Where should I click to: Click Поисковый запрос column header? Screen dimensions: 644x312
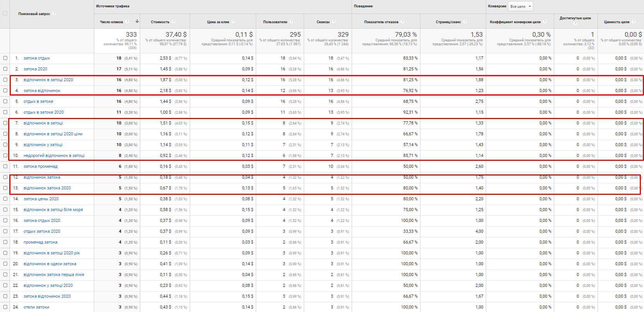[34, 14]
